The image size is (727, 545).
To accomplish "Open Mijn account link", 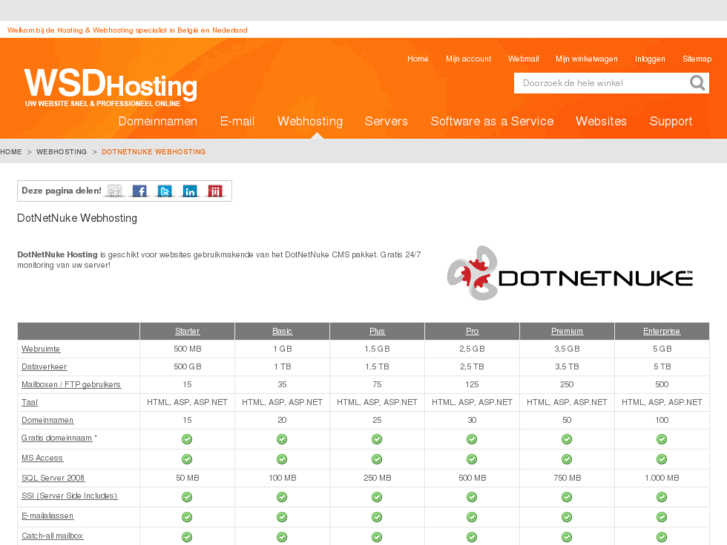I will [x=468, y=59].
